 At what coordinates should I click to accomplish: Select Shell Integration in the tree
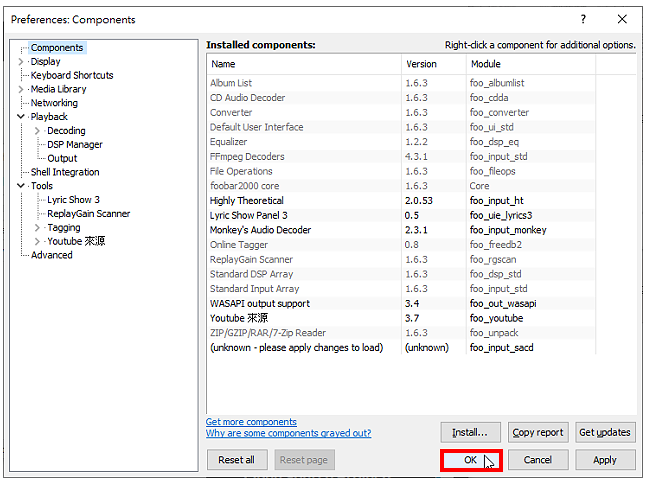[65, 172]
